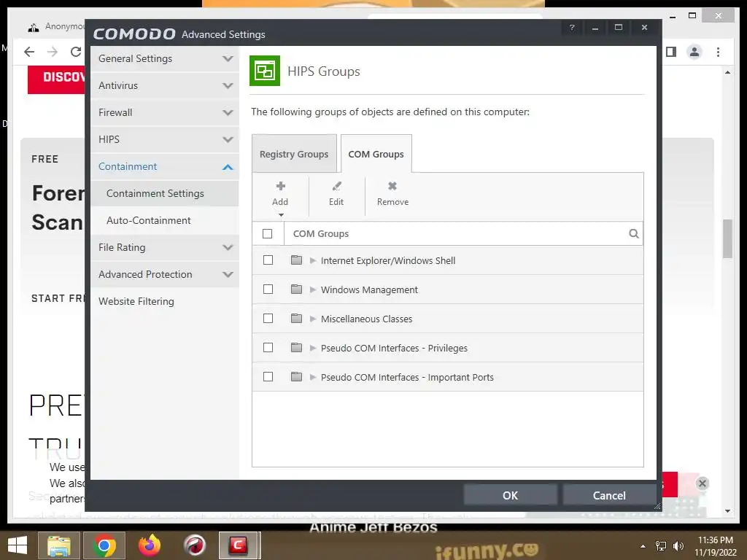Click the HIPS Groups green header icon
Viewport: 747px width, 560px height.
tap(264, 71)
